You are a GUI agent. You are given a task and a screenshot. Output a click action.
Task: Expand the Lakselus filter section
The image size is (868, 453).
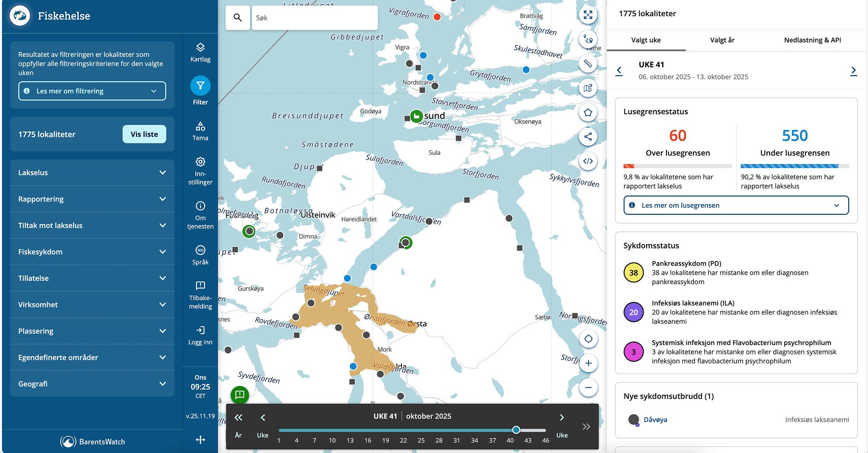click(x=92, y=173)
